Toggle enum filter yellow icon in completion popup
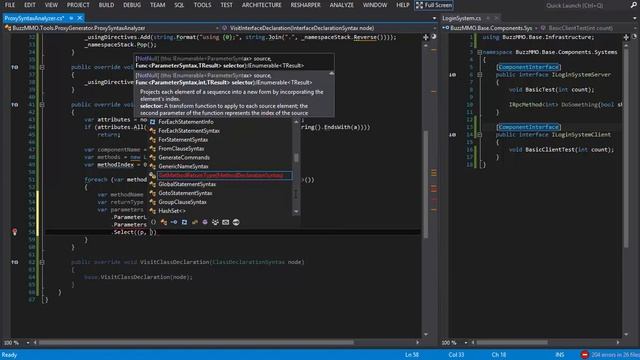Image resolution: width=640 pixels, height=360 pixels. click(195, 222)
